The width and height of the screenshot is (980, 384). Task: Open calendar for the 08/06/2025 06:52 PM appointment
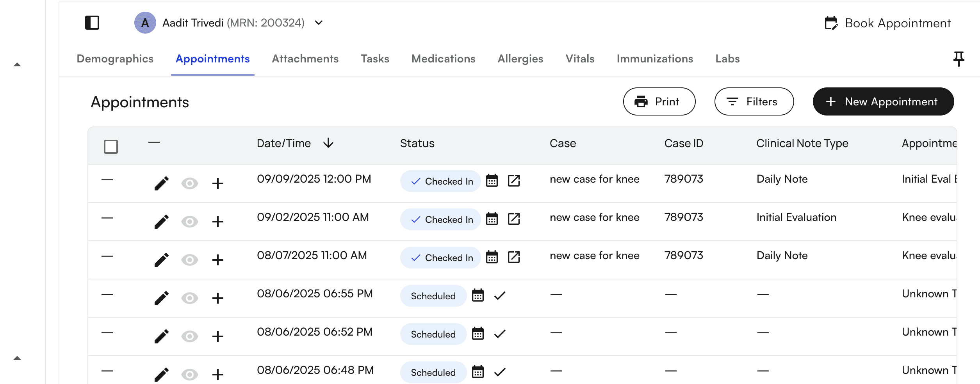click(478, 334)
